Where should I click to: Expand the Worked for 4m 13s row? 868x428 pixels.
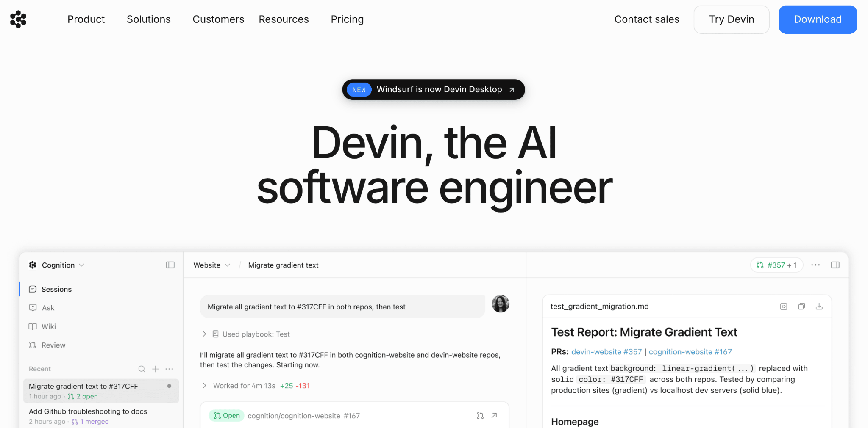click(x=256, y=386)
